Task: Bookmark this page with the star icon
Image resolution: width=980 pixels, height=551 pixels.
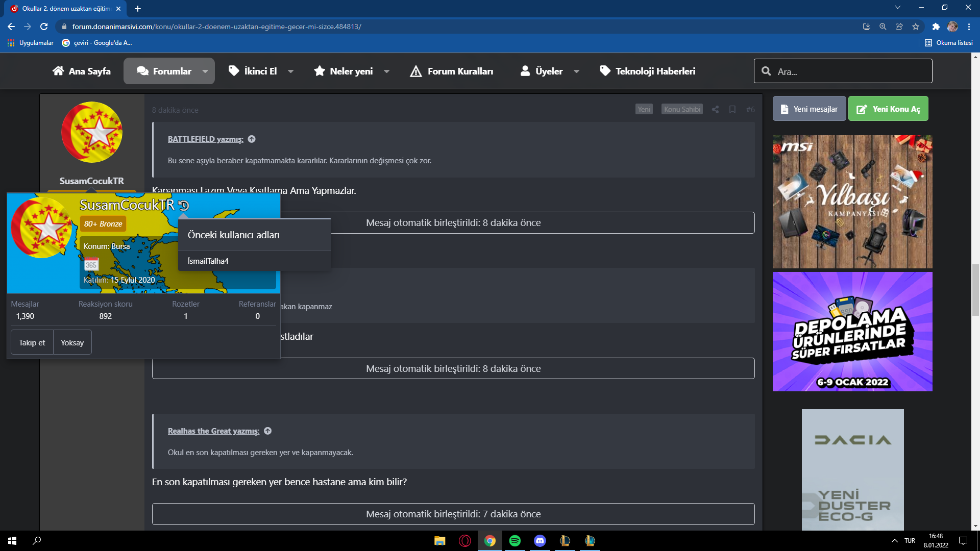Action: 916,27
